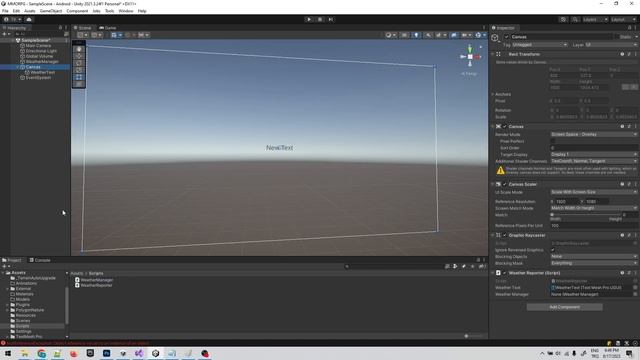Screen dimensions: 640x360
Task: Switch to the Console tab
Action: (x=40, y=260)
